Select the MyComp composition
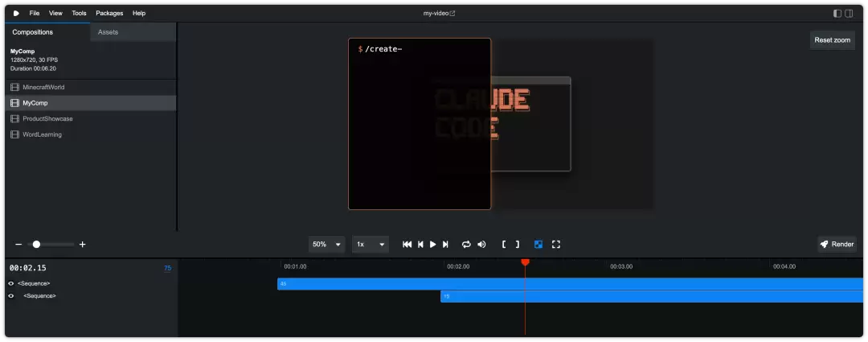The image size is (868, 342). coord(91,103)
